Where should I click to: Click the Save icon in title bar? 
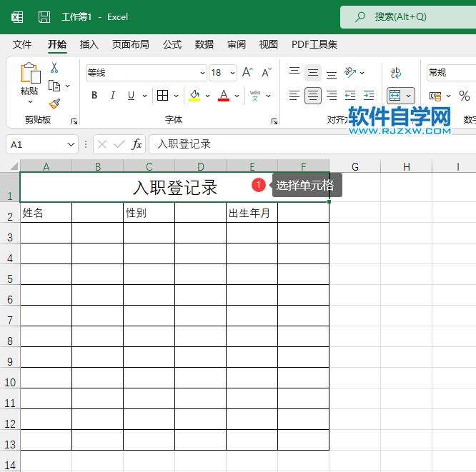click(44, 17)
